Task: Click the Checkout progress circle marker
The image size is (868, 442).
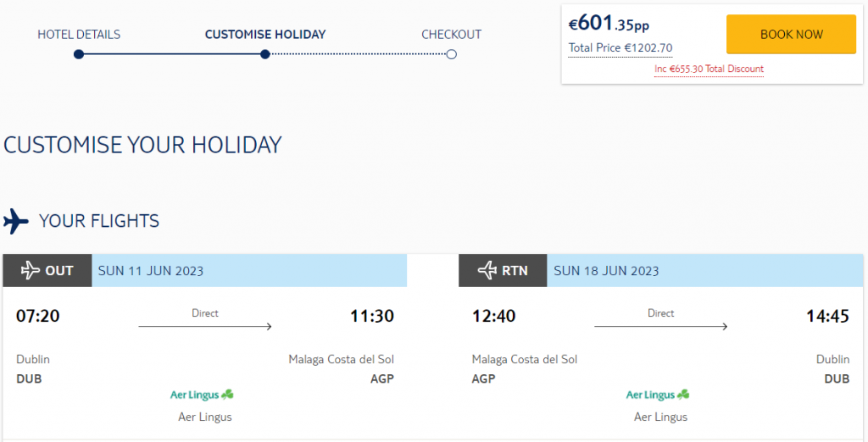Action: [x=451, y=54]
